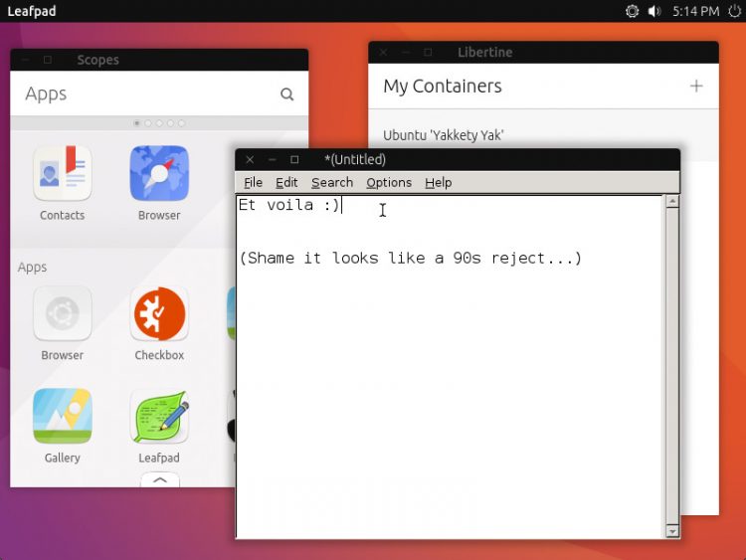Viewport: 746px width, 560px height.
Task: Expand the bottom edge chevron in Scopes
Action: pos(160,480)
